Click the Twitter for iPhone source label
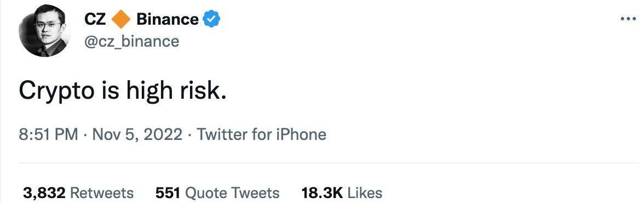The width and height of the screenshot is (644, 203). pyautogui.click(x=262, y=134)
